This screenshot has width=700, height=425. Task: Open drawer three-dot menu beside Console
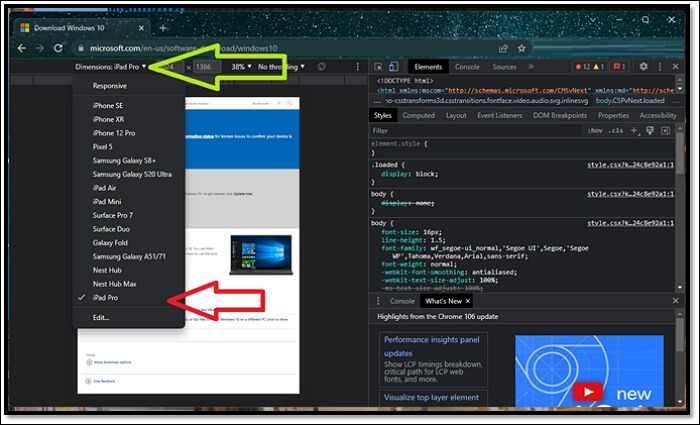click(378, 301)
